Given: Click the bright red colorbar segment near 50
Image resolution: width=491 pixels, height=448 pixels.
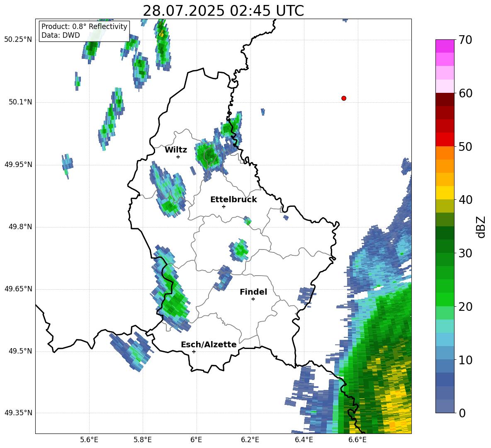Looking at the screenshot, I should 445,140.
